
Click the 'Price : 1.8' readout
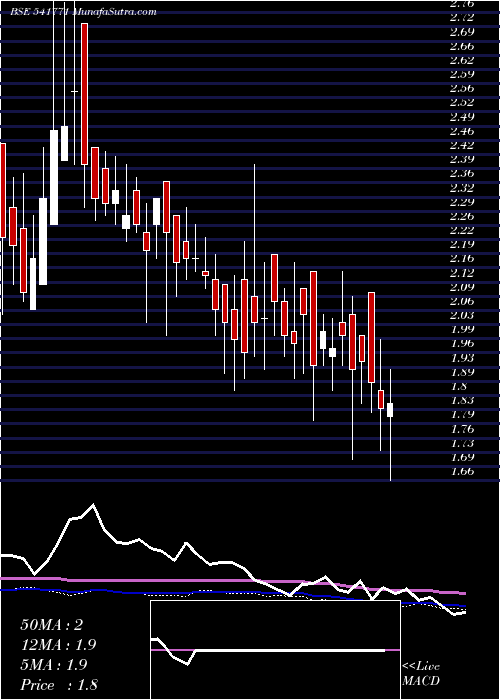59,685
